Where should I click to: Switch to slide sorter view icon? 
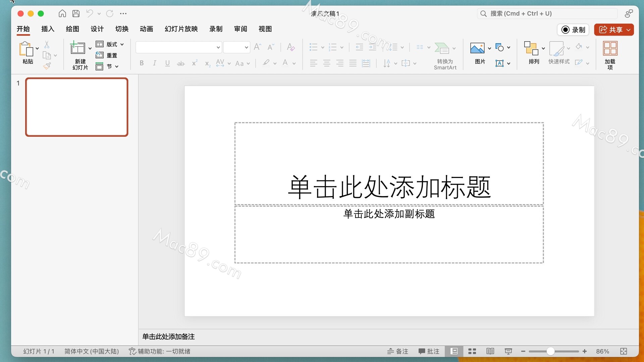tap(472, 351)
